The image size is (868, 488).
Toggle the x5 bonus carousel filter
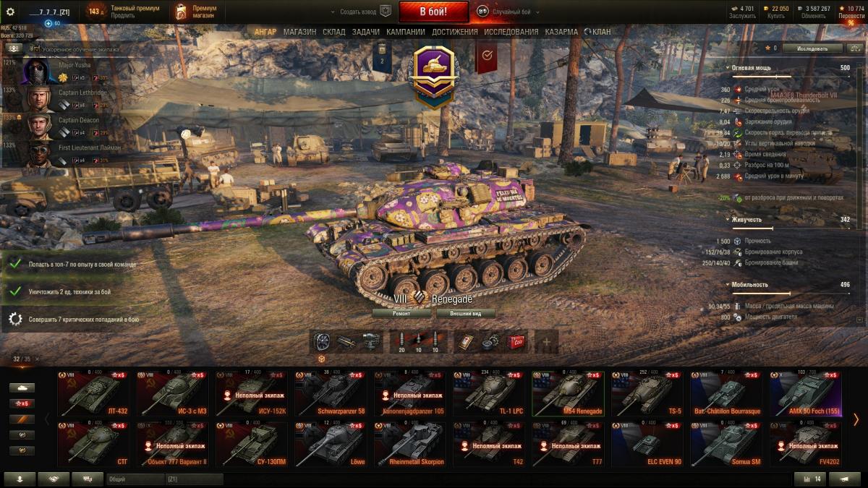tap(22, 403)
